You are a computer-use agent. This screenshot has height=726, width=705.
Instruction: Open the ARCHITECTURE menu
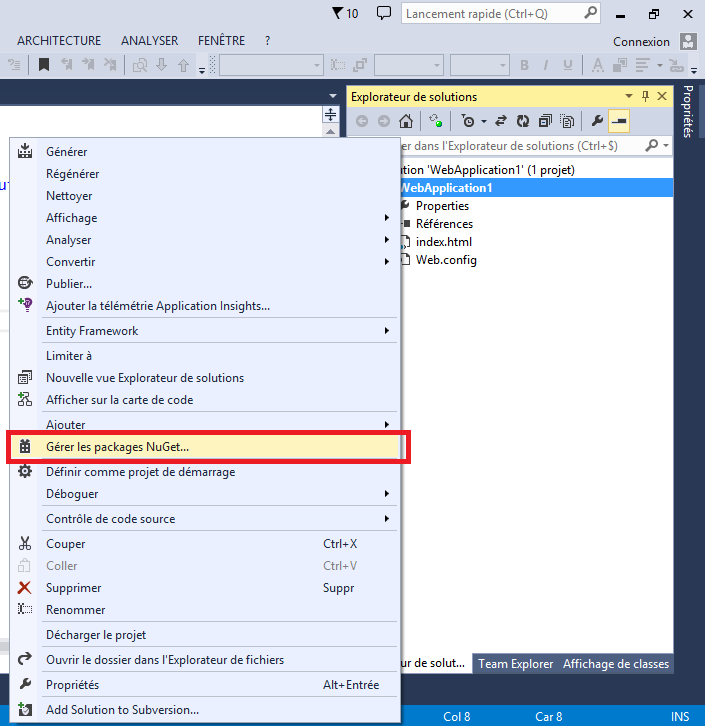click(x=59, y=41)
